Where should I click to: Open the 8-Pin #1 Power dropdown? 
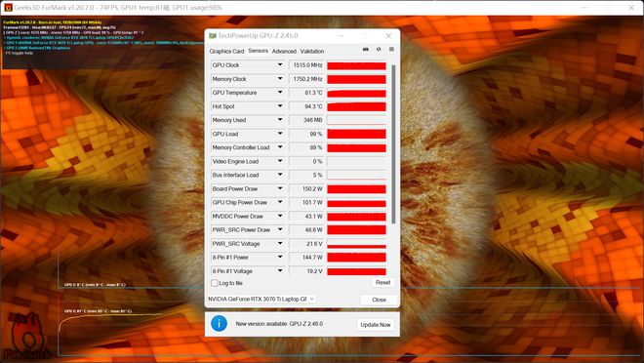click(280, 257)
